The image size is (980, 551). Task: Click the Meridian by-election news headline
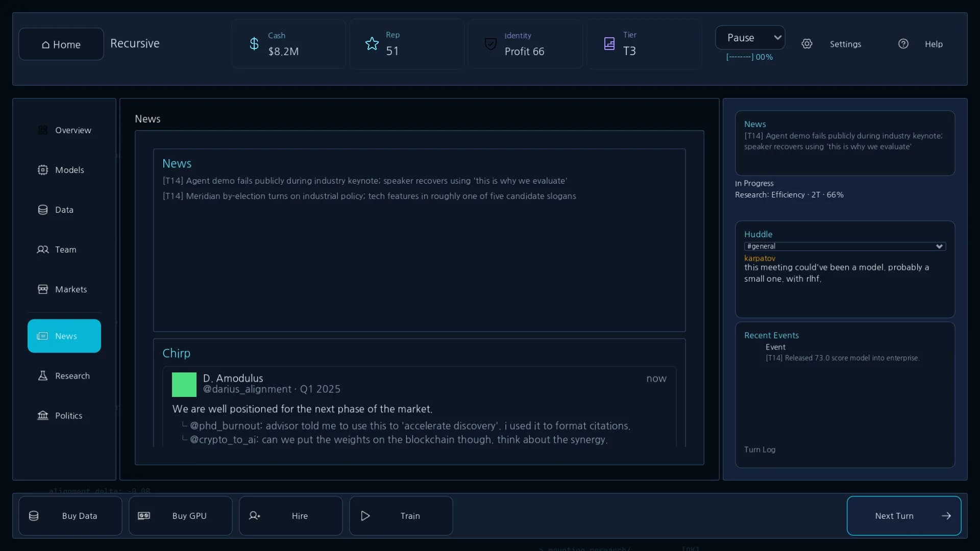(x=370, y=196)
